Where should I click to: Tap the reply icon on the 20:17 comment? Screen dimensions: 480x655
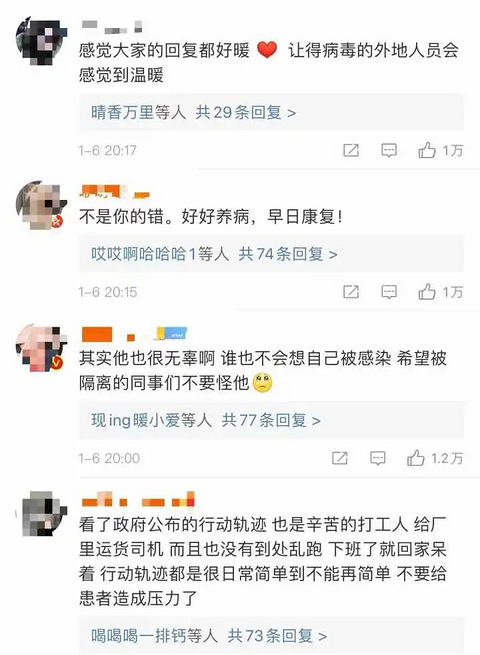coord(389,150)
